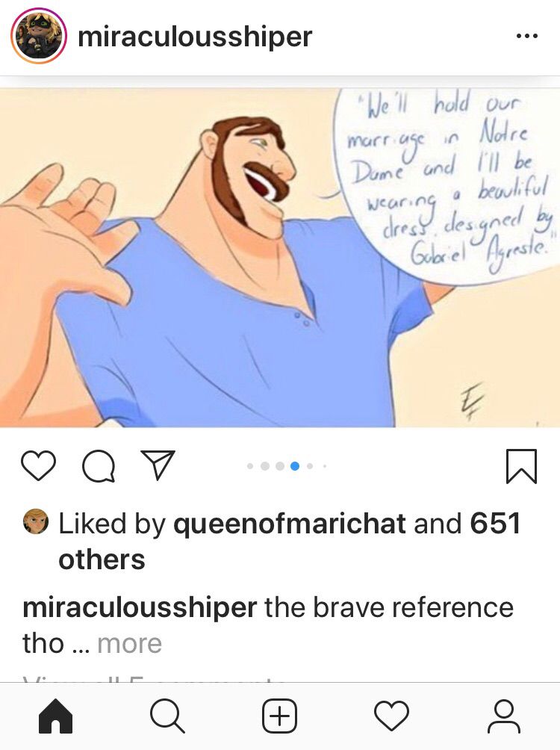560x750 pixels.
Task: Go to the Home feed tab
Action: (55, 716)
